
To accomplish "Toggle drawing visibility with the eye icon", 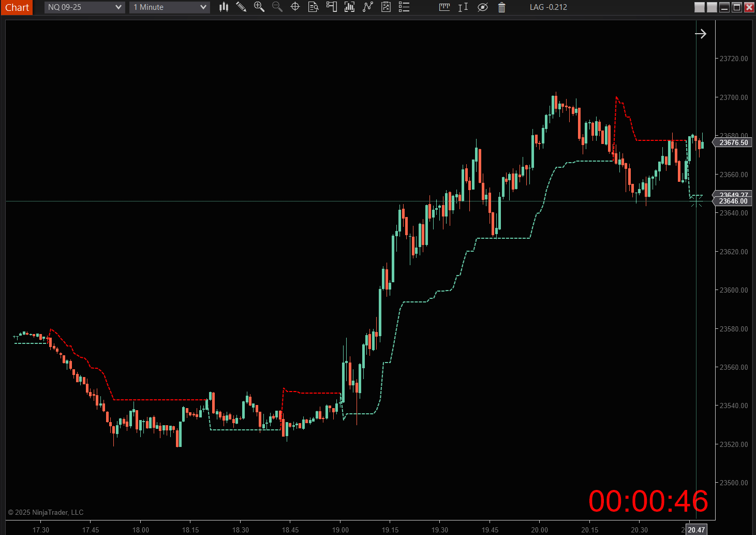I will pyautogui.click(x=483, y=7).
